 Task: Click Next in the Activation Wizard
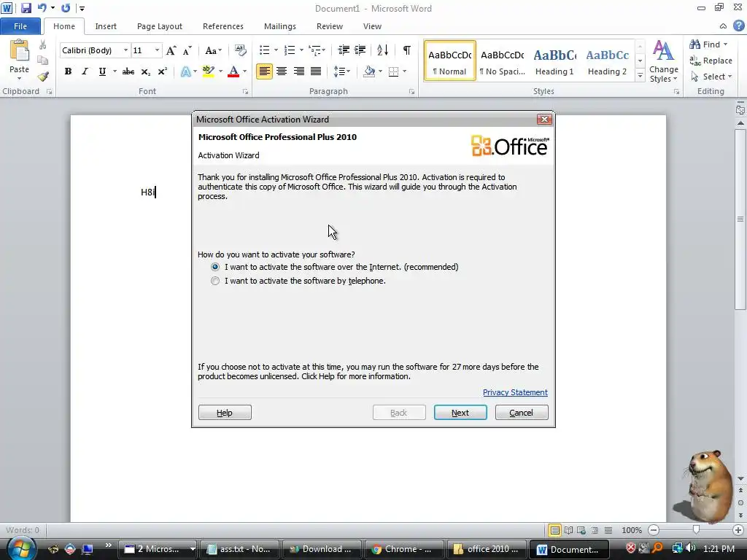pyautogui.click(x=460, y=413)
